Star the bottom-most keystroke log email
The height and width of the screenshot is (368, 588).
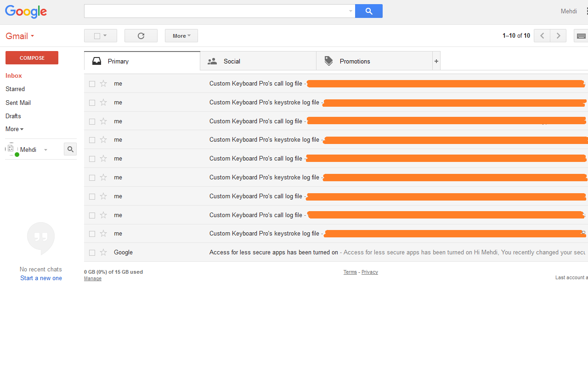[x=103, y=233]
